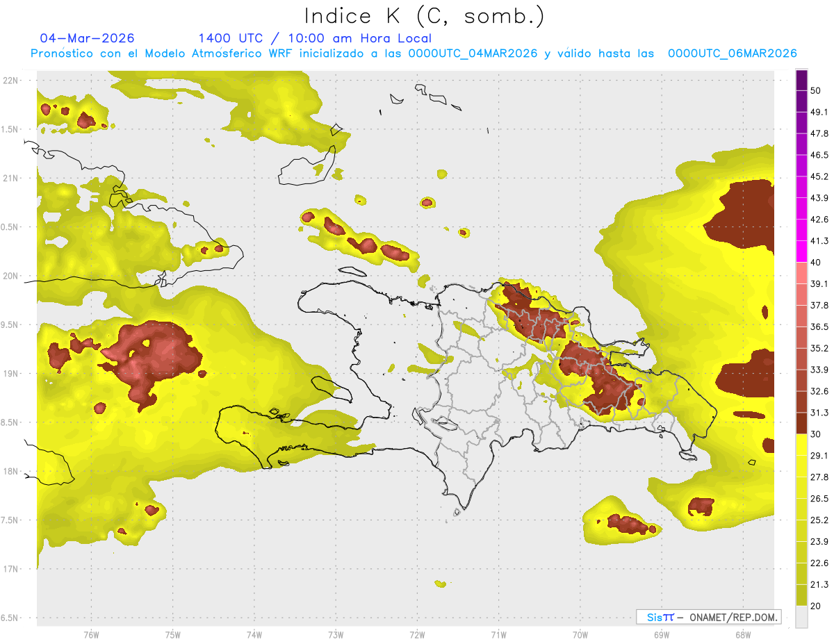The height and width of the screenshot is (644, 834).
Task: Click the "76W" longitude label
Action: 91,635
